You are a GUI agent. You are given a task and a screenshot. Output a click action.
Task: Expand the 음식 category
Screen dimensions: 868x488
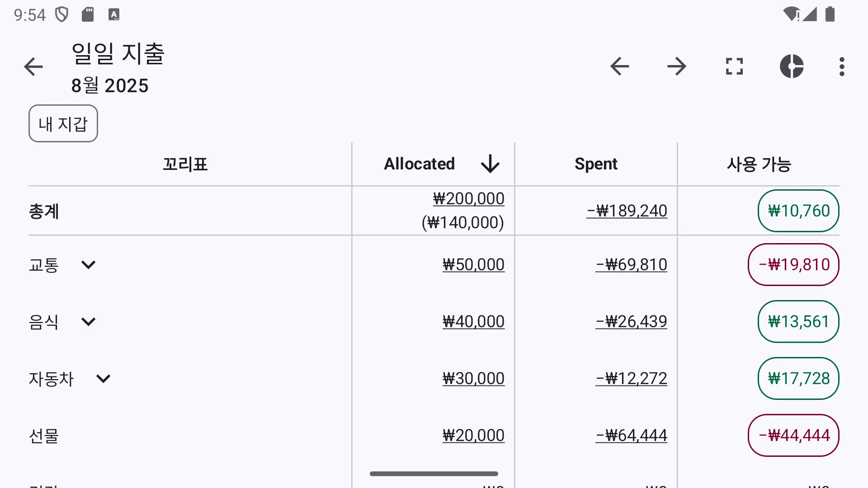[x=88, y=322]
